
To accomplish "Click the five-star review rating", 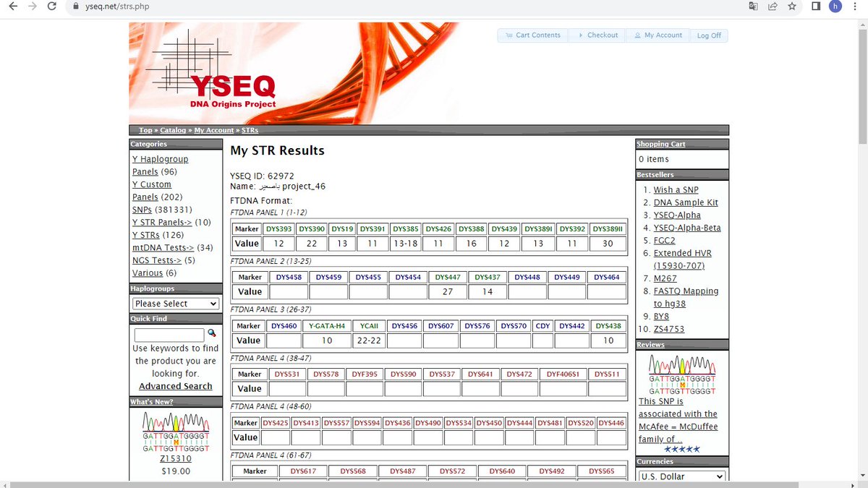I will [682, 449].
